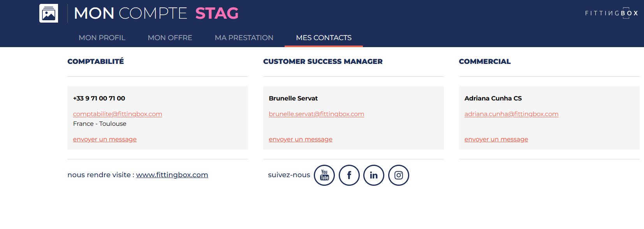Select the Mes Contacts tab
Screen dimensions: 644x229
pos(324,38)
